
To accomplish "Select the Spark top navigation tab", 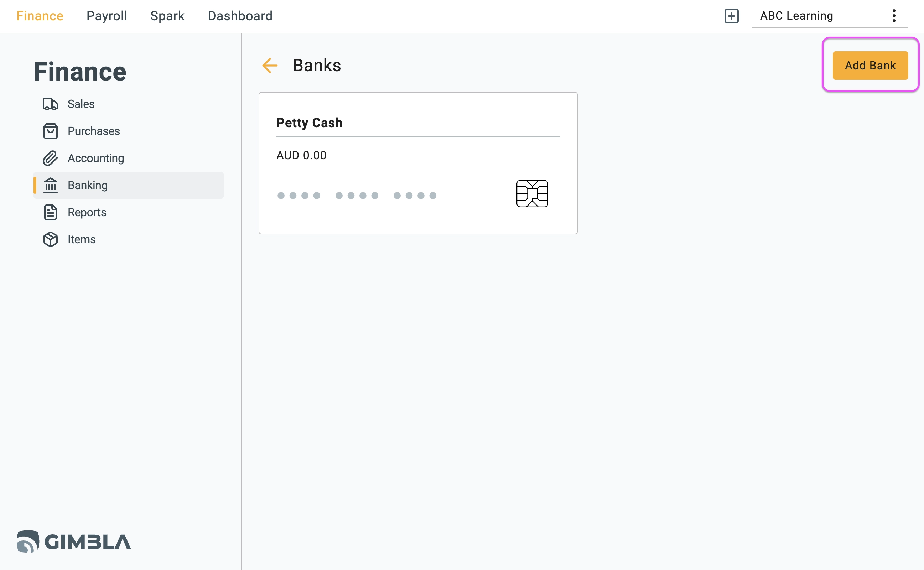I will pos(167,16).
